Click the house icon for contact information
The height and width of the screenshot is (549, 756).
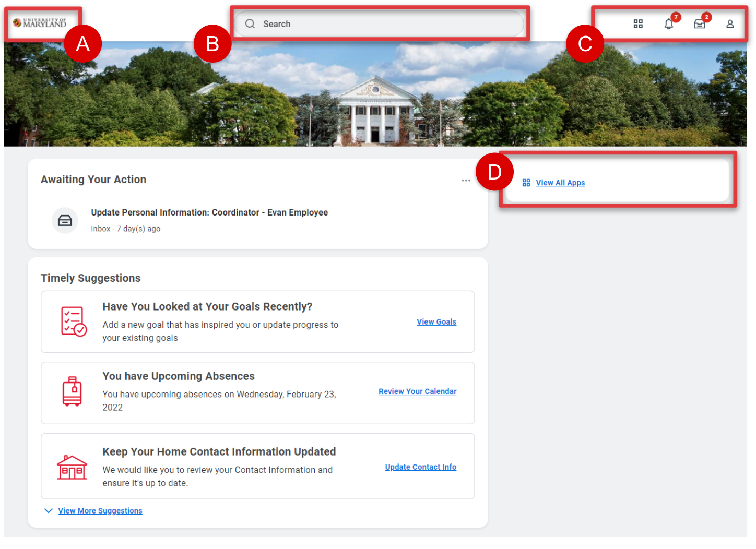point(72,468)
